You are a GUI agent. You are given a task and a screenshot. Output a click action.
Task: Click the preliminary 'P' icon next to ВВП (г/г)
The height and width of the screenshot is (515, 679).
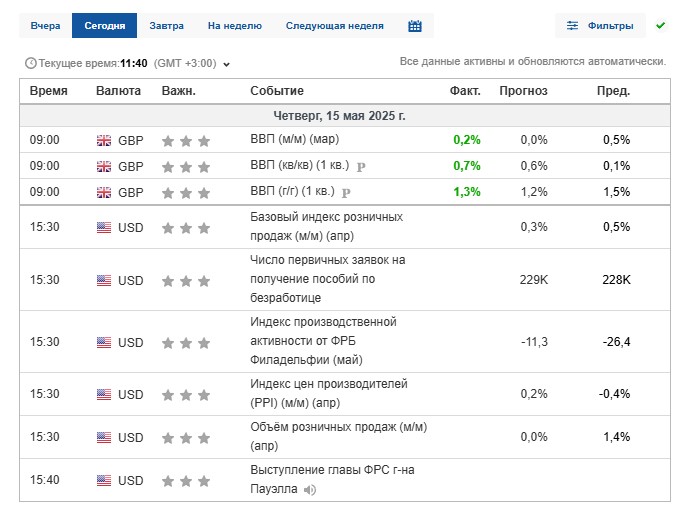347,192
